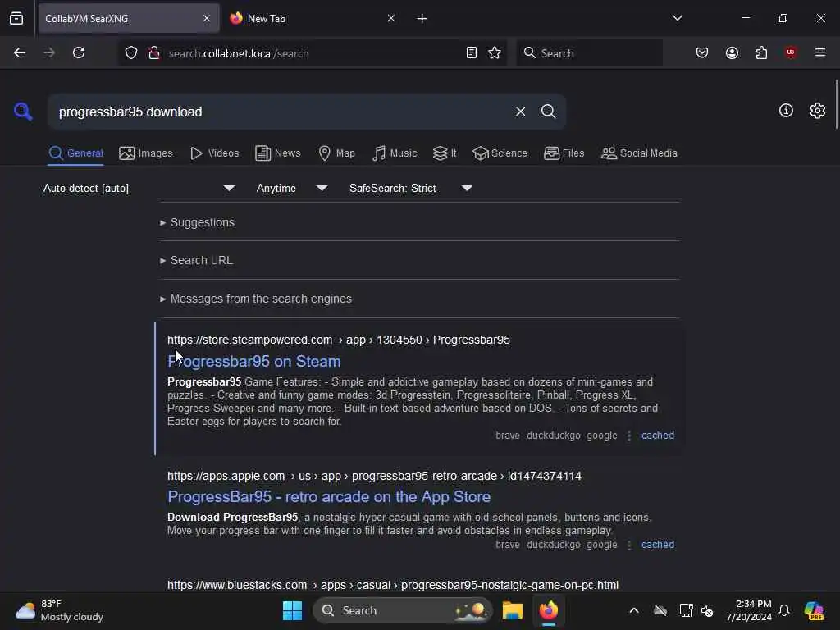The image size is (840, 630).
Task: Click the store.steampowered.com result URL
Action: tap(339, 340)
